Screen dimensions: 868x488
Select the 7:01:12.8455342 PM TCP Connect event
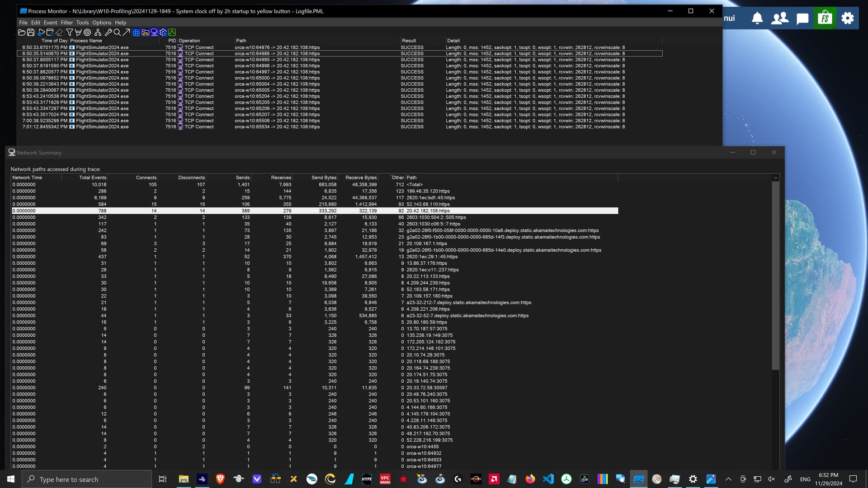[x=340, y=127]
